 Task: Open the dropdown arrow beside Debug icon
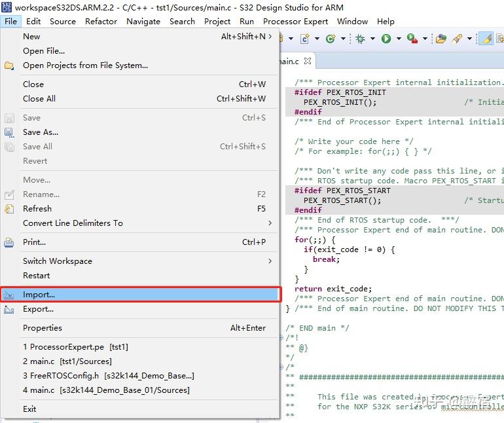click(372, 39)
